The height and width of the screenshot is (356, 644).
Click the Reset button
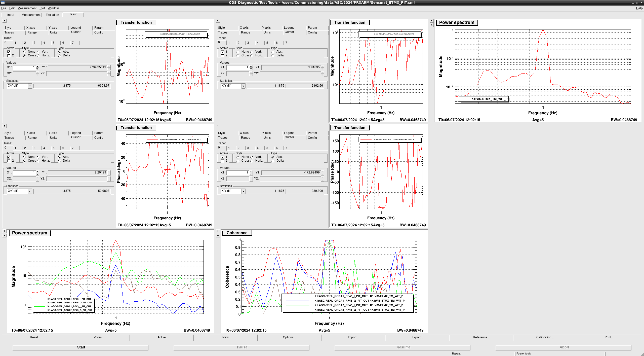[x=34, y=337]
